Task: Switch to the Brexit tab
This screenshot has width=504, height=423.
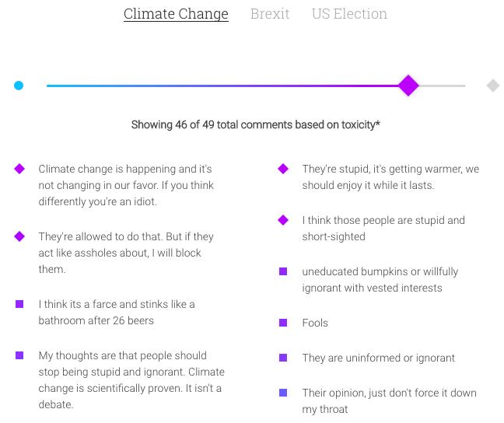Action: click(x=270, y=14)
